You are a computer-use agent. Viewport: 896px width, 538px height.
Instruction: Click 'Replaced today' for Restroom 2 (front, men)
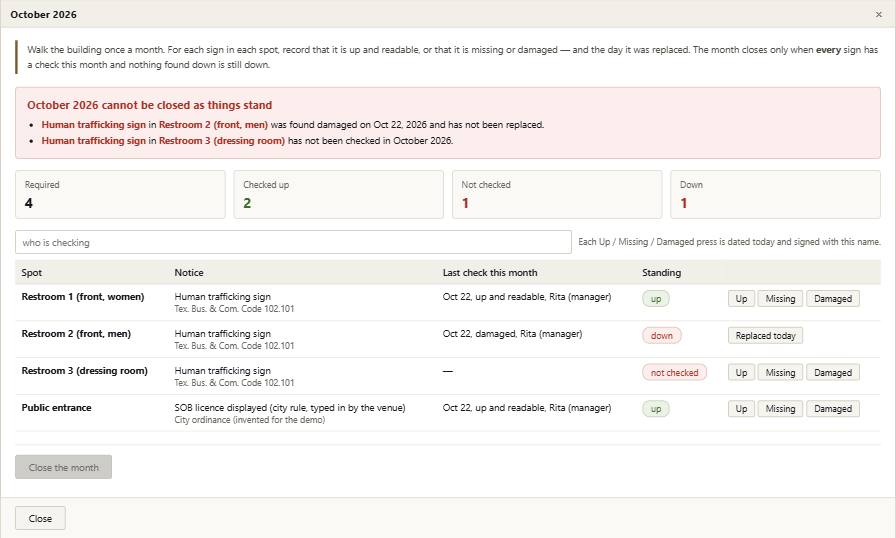click(x=765, y=336)
